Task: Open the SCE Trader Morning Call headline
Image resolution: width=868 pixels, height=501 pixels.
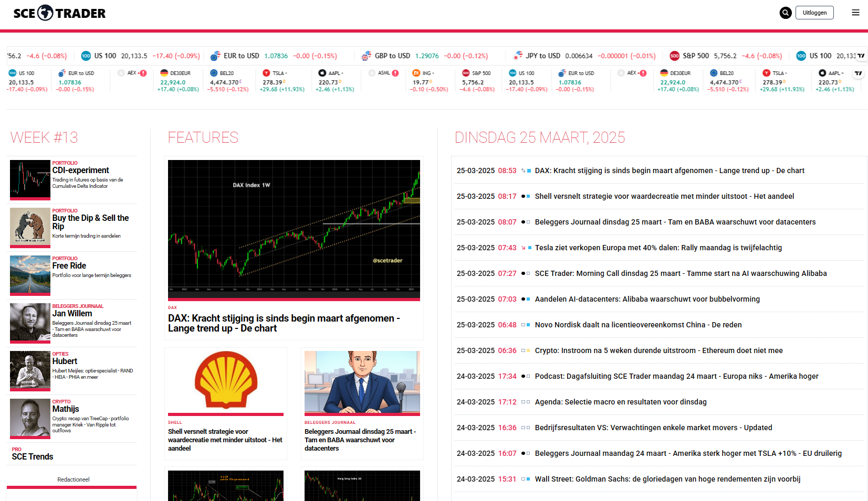Action: point(681,273)
